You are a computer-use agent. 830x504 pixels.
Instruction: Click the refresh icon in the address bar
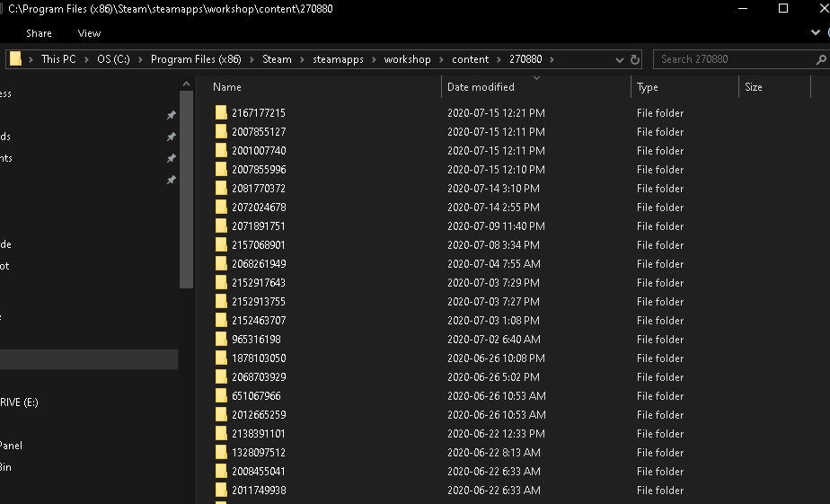(635, 59)
